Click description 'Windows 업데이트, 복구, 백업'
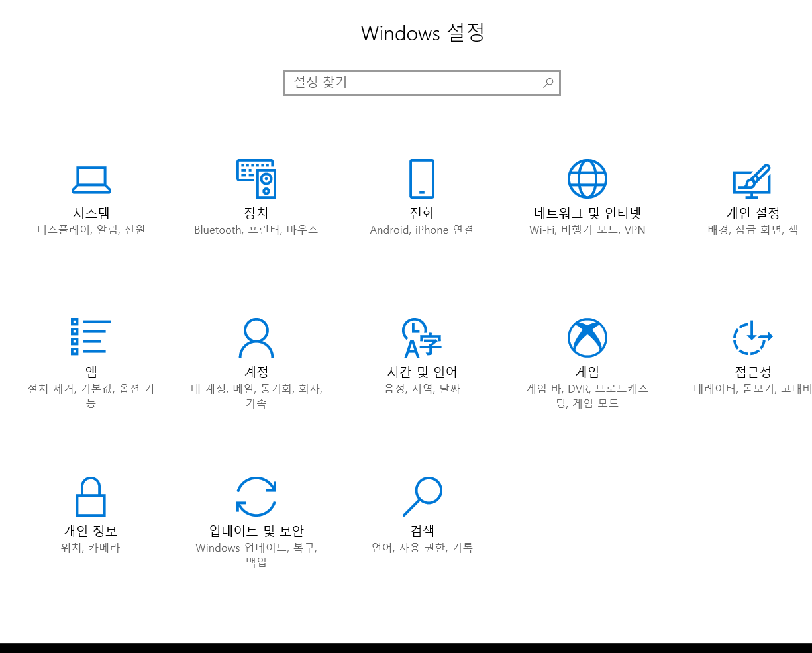Screen dimensions: 812x653 pos(256,554)
